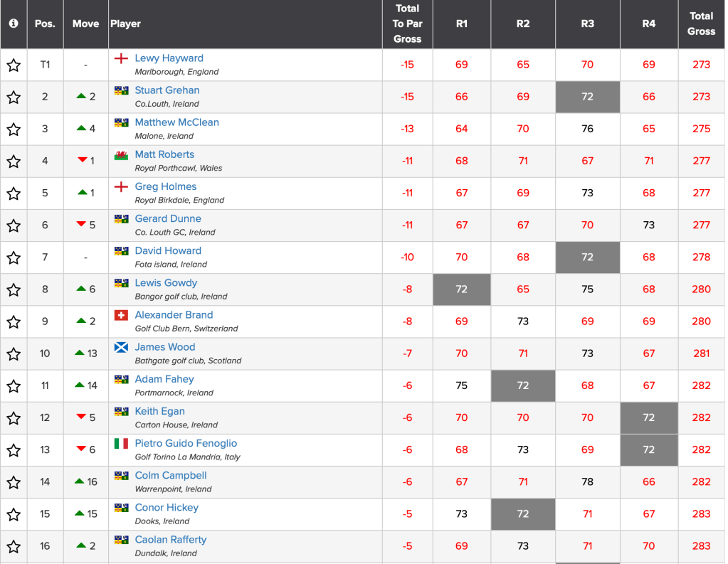
Task: Open Lewis Gowdy's player profile link
Action: coord(166,283)
